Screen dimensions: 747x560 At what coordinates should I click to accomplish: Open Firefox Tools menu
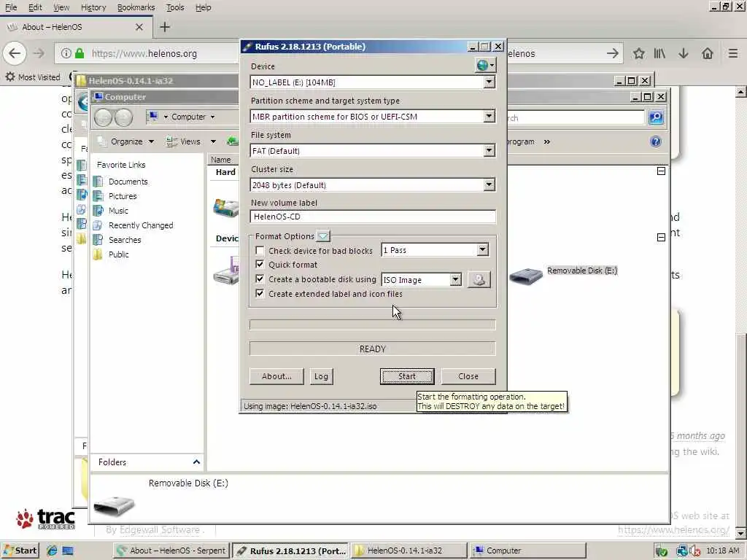(x=175, y=7)
